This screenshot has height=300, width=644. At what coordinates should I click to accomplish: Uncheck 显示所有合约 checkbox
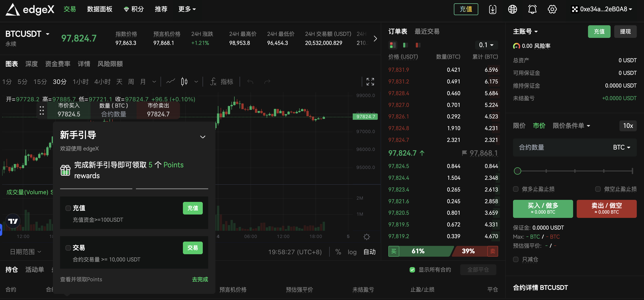coord(412,270)
